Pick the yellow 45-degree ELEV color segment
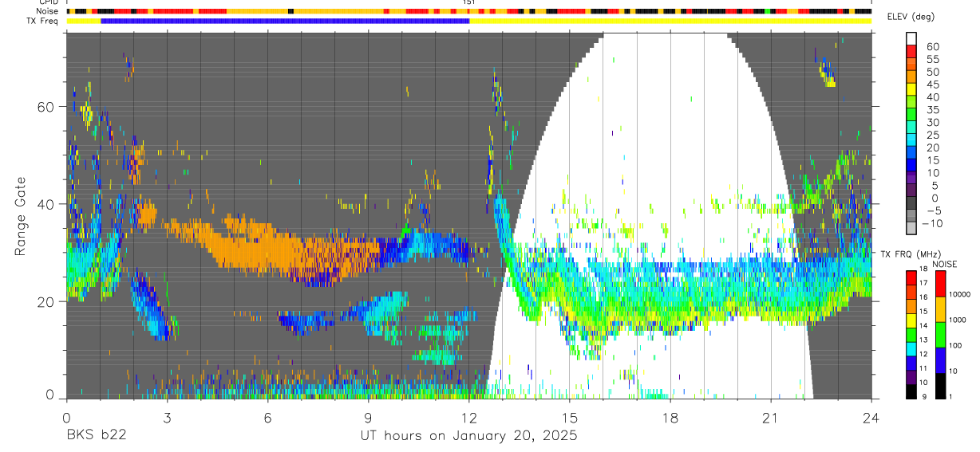Screen dimensions: 980x452 [x=911, y=89]
